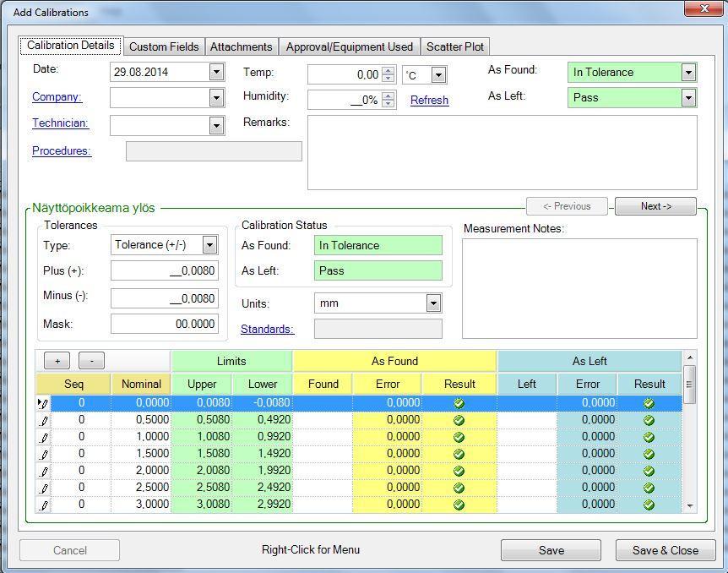
Task: Click the Upper limit value 1,5080
Action: click(213, 454)
